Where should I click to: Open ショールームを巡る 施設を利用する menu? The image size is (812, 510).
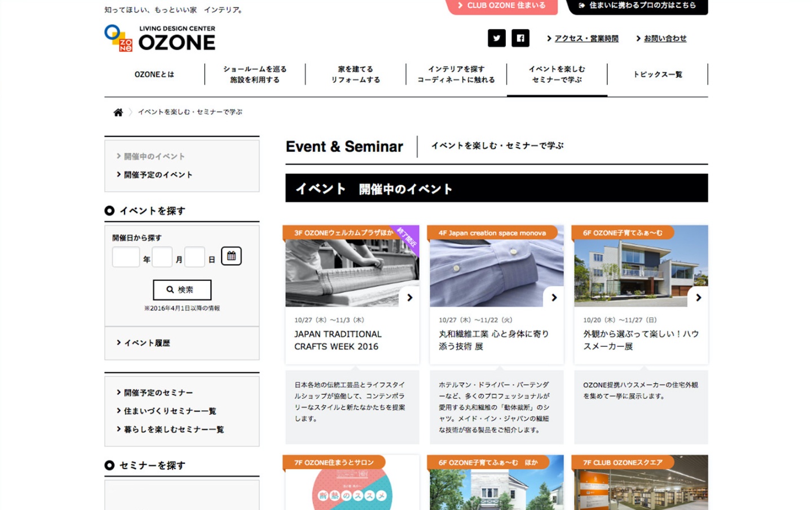pyautogui.click(x=255, y=74)
